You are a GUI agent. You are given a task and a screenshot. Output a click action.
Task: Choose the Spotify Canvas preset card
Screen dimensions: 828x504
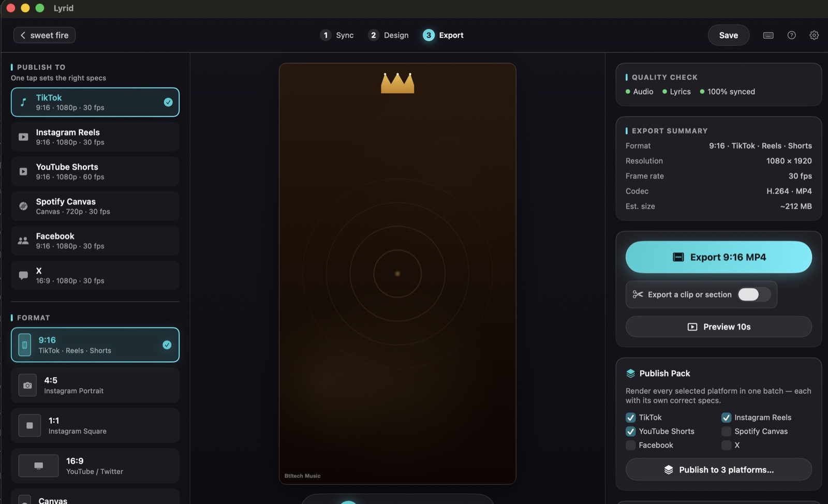tap(95, 206)
